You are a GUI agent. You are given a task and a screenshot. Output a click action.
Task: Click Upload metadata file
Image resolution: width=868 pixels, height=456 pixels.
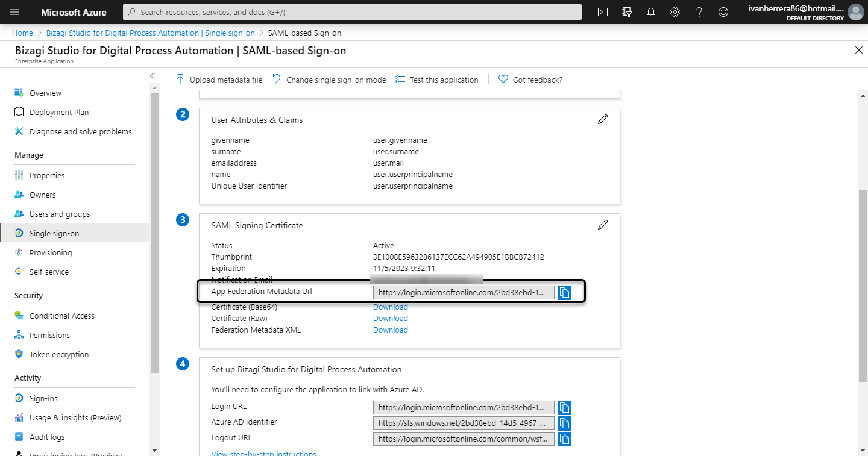pos(219,80)
